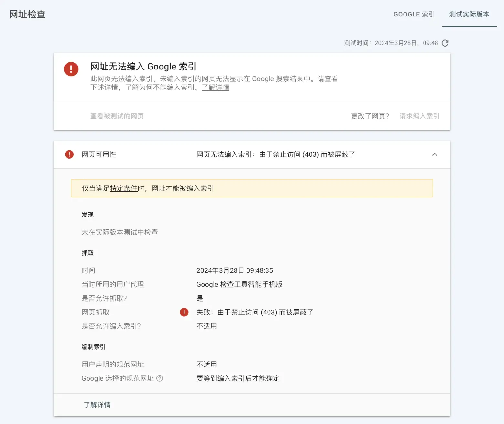Click the 是否允许抓取? label
Viewport: 504px width, 424px height.
tap(104, 298)
